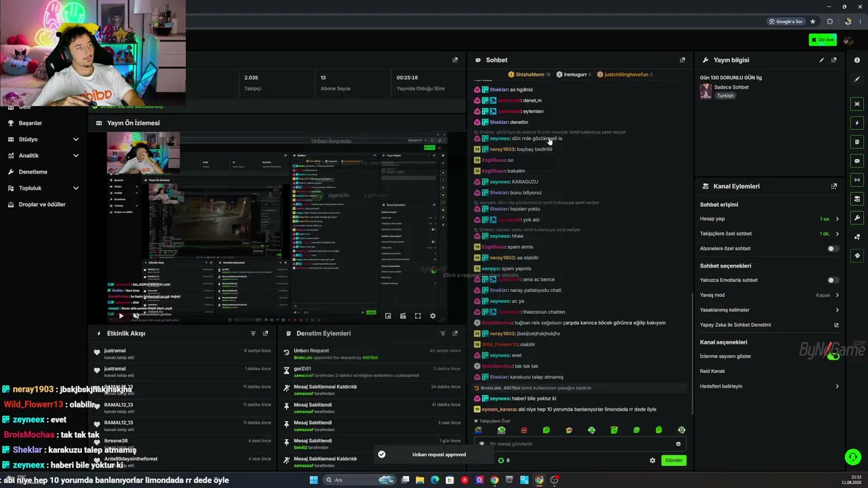Screen dimensions: 868x488
Task: Pop out the Sohbet chat panel
Action: point(682,60)
